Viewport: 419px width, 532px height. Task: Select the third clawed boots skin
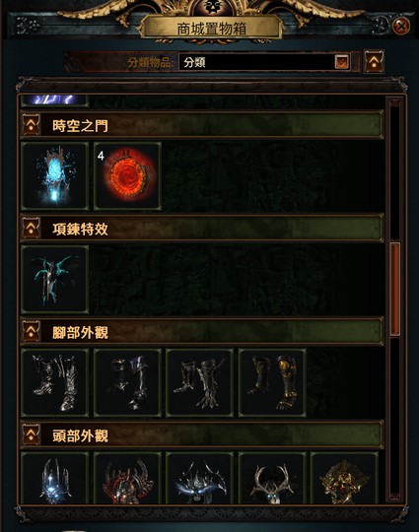(200, 382)
